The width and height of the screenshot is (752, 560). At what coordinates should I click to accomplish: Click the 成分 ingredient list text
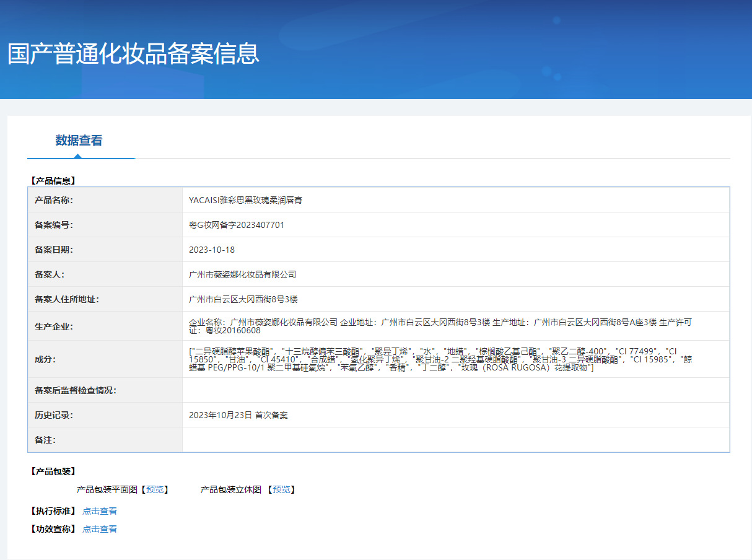coord(440,359)
